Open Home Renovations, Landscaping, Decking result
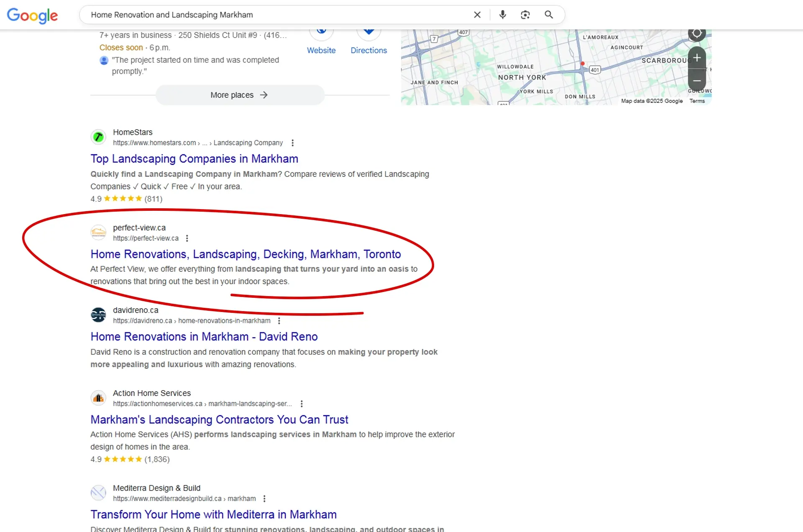The width and height of the screenshot is (803, 532). [x=246, y=254]
